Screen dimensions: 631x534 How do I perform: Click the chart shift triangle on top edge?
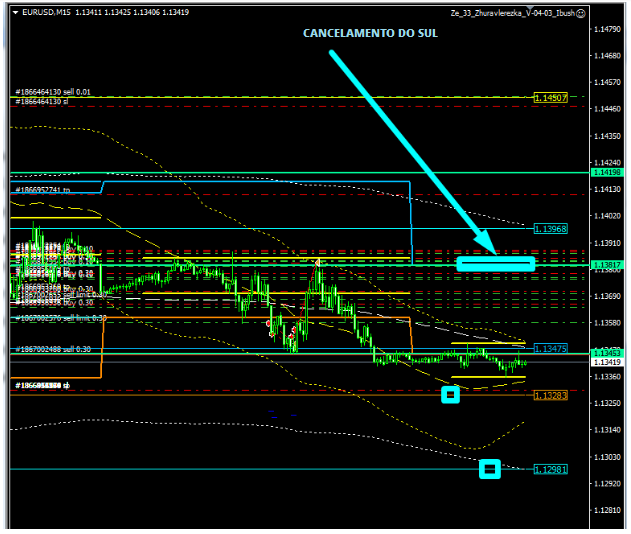pyautogui.click(x=530, y=8)
